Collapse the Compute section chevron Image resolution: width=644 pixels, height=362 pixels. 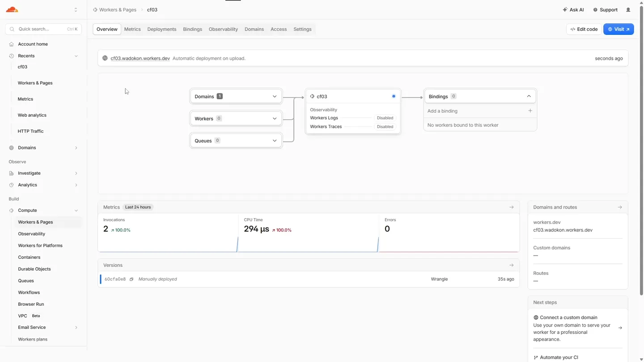[76, 210]
